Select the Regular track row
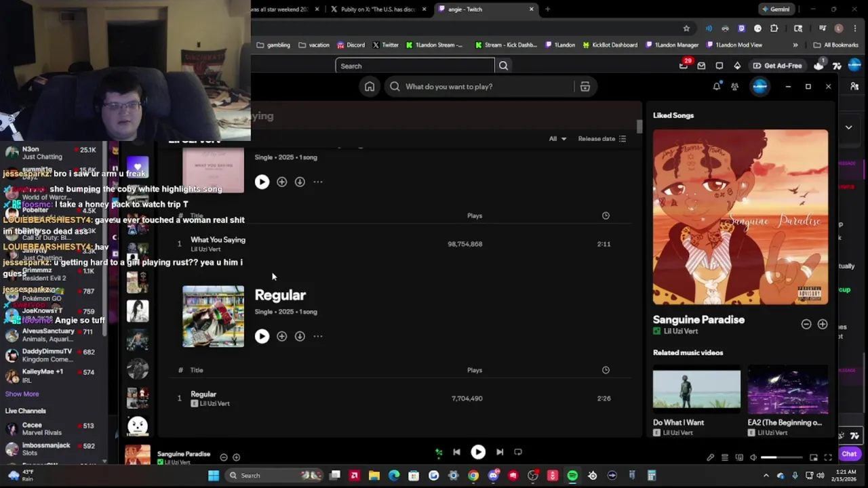The image size is (868, 488). (x=400, y=399)
